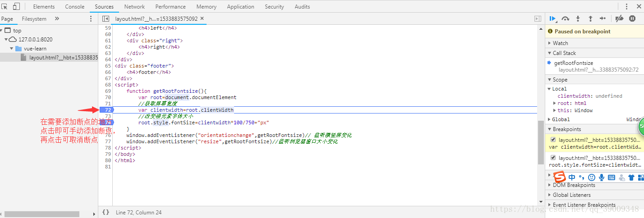Toggle pause on exceptions
Viewport: 644px width, 218px height.
coord(632,18)
